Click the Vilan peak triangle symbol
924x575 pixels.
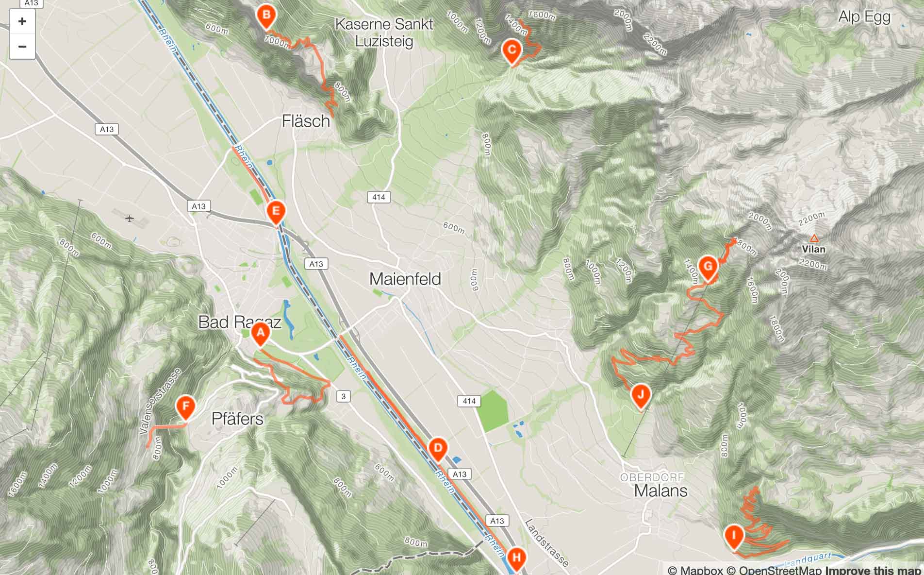pos(814,238)
